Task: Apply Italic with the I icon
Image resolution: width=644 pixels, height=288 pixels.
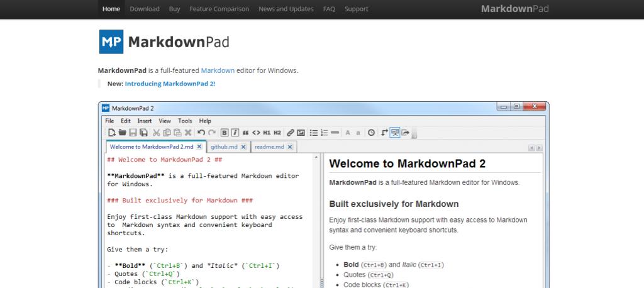Action: (235, 132)
